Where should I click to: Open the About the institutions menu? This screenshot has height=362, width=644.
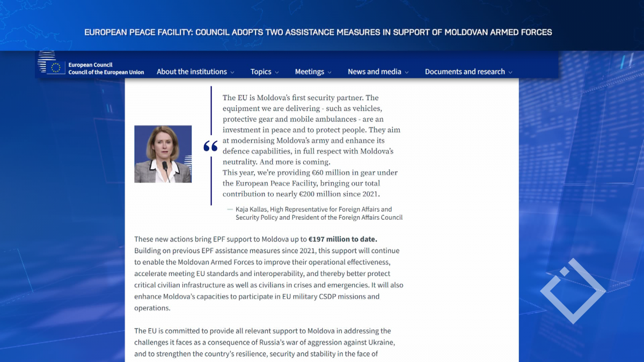pyautogui.click(x=192, y=72)
